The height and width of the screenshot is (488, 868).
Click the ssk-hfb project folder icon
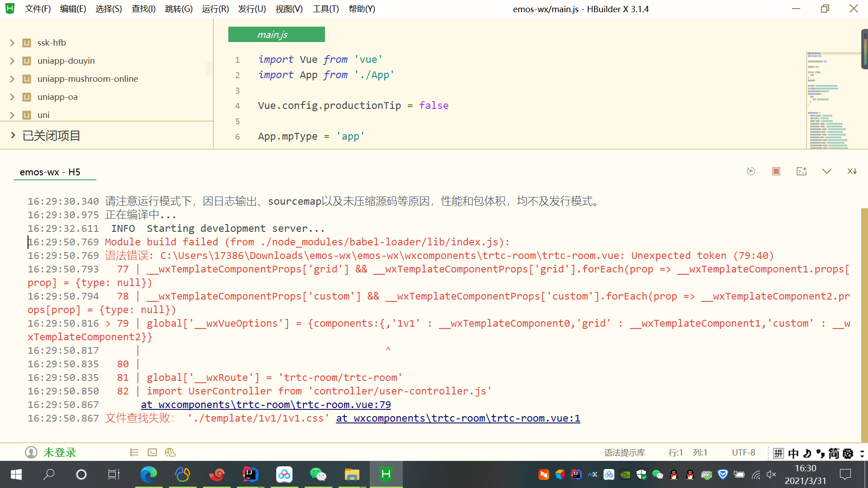[27, 43]
